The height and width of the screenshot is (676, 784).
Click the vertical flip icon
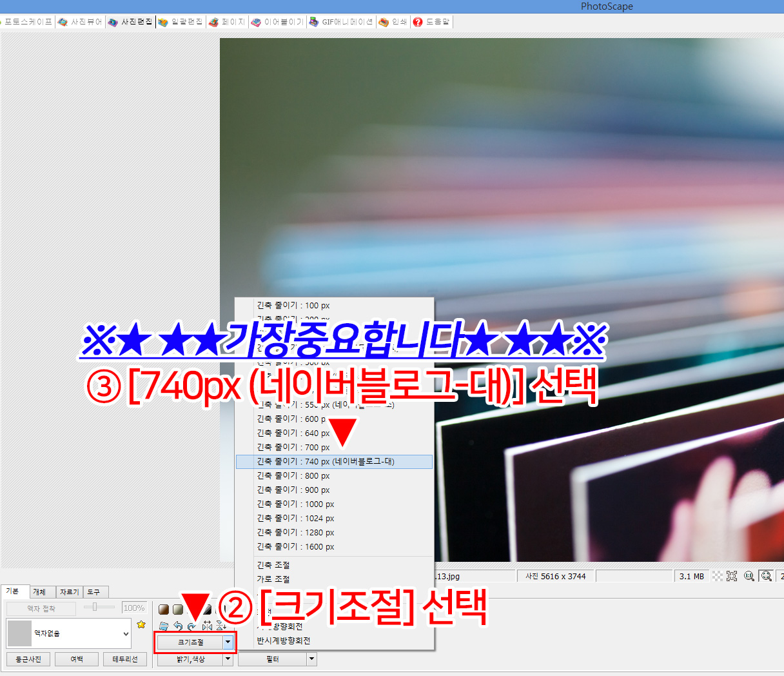pyautogui.click(x=221, y=626)
